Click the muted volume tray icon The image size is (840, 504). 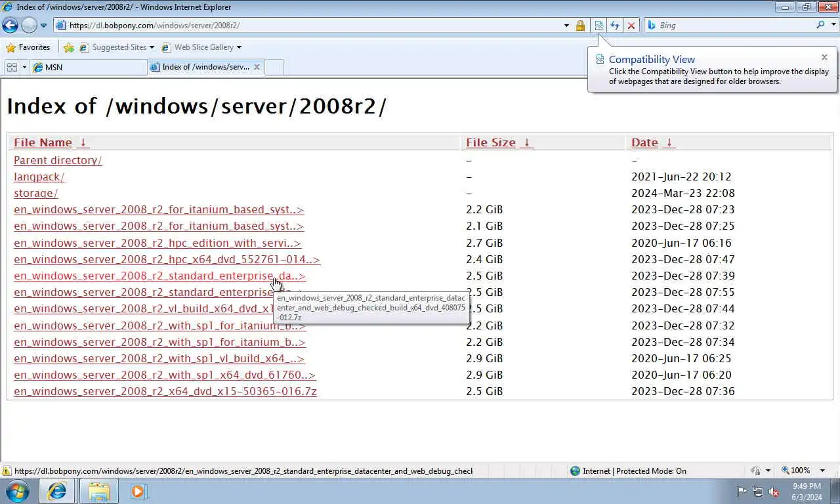(774, 491)
